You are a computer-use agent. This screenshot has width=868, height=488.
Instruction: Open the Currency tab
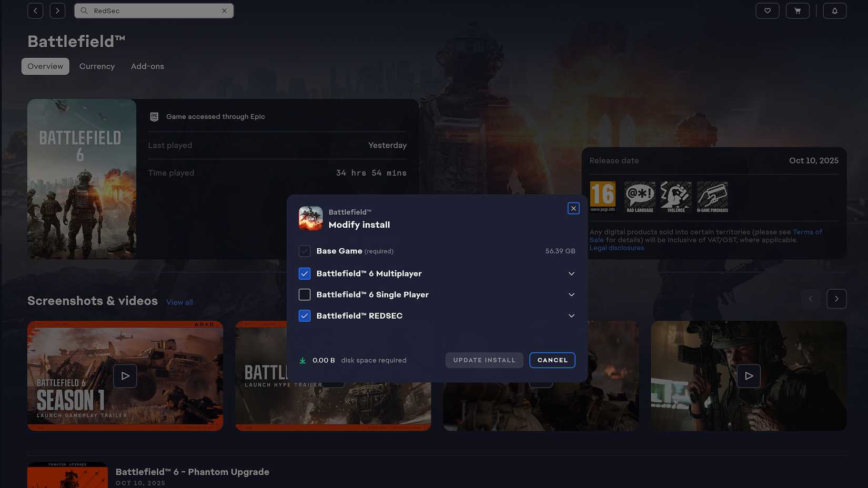click(x=97, y=66)
